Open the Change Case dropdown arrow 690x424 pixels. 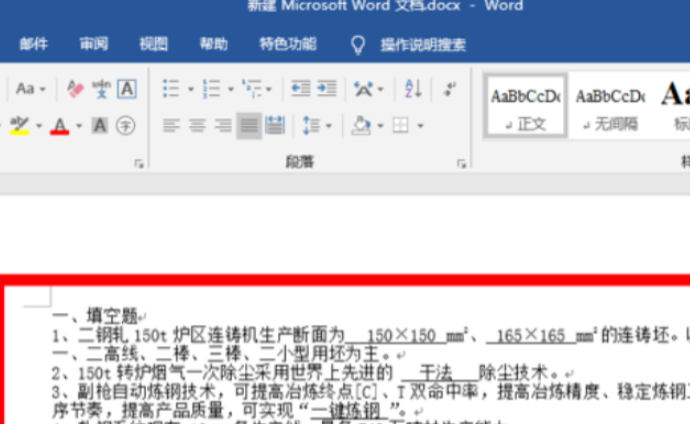point(43,89)
